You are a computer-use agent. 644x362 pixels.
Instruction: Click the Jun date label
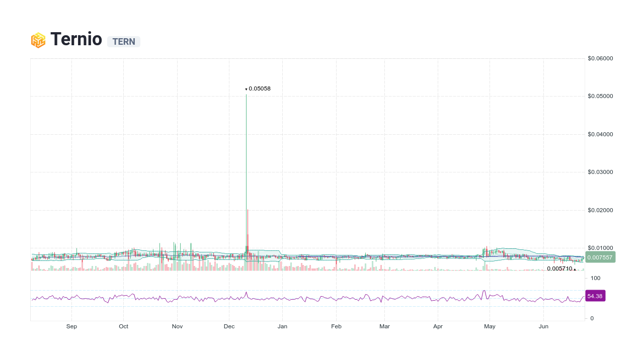pyautogui.click(x=543, y=326)
